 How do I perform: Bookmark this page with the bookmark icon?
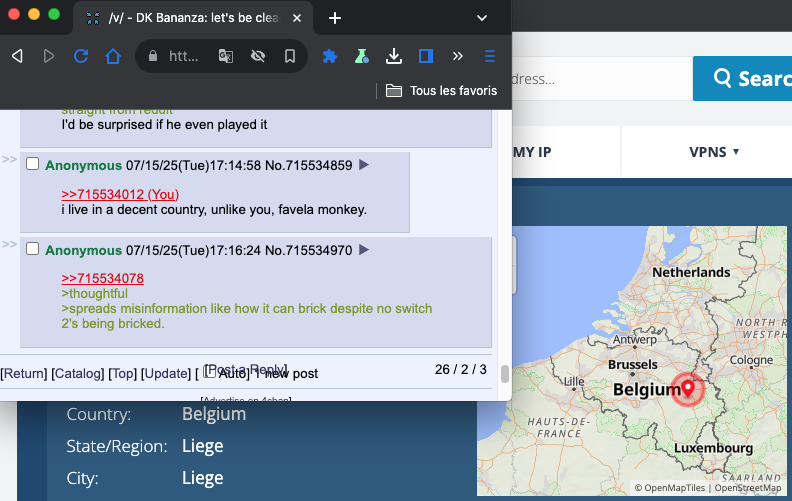click(290, 56)
